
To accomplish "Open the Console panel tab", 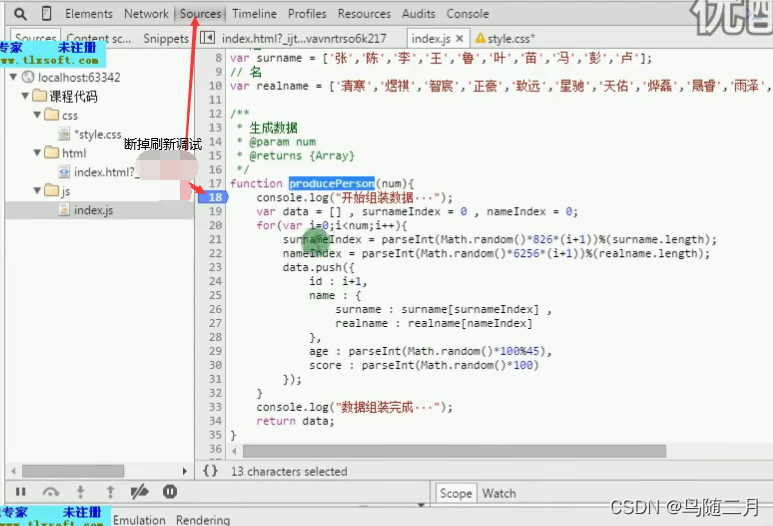I will tap(467, 14).
